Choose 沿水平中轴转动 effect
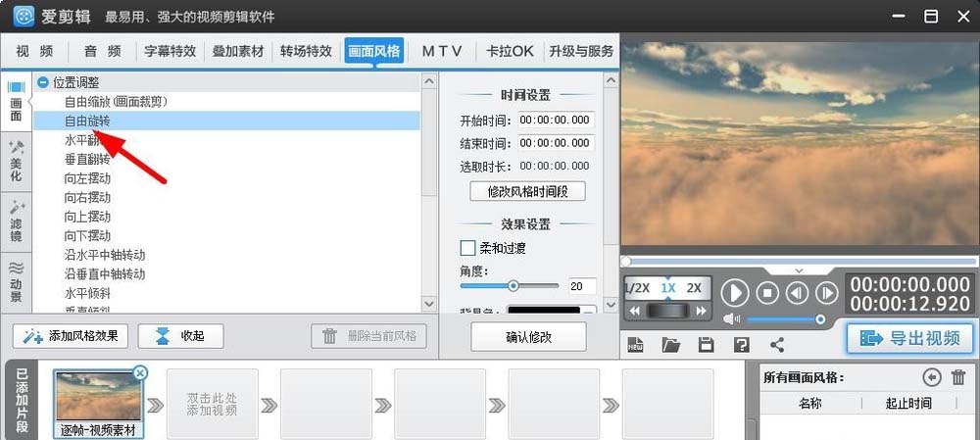The width and height of the screenshot is (980, 440). pos(105,255)
